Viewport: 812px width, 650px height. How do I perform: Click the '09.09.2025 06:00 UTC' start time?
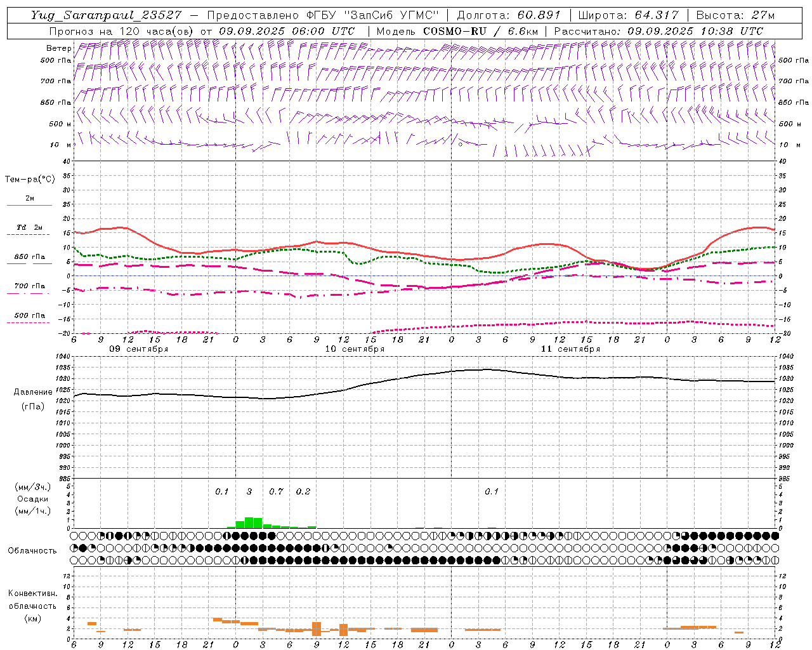pyautogui.click(x=287, y=31)
